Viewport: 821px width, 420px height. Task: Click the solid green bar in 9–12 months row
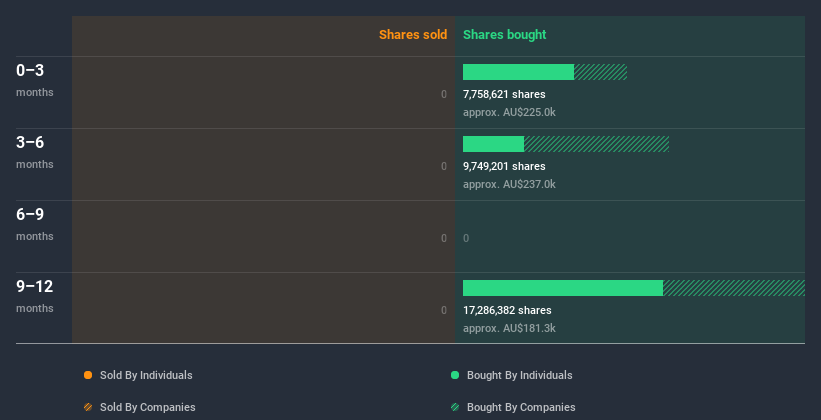563,288
